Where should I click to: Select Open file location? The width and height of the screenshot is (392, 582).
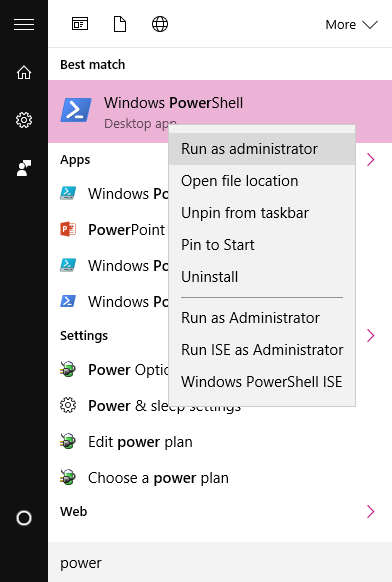pyautogui.click(x=262, y=181)
